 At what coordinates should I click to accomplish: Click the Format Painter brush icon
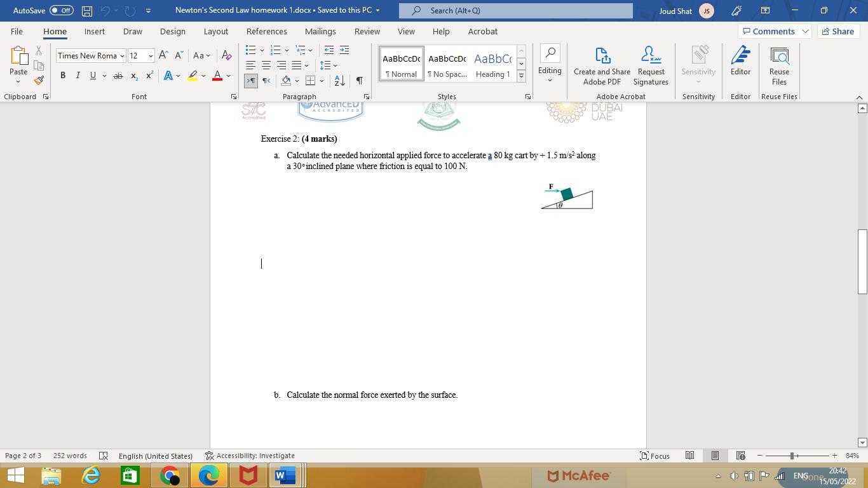(x=39, y=81)
